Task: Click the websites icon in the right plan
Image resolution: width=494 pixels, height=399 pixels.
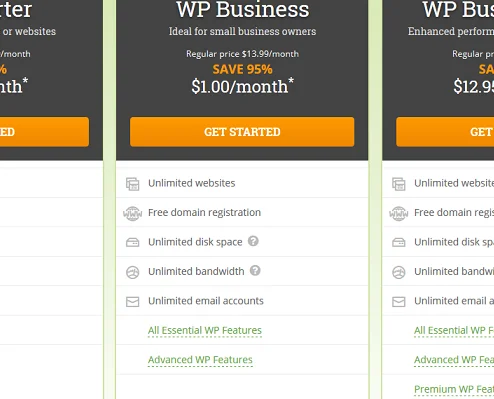Action: (398, 184)
